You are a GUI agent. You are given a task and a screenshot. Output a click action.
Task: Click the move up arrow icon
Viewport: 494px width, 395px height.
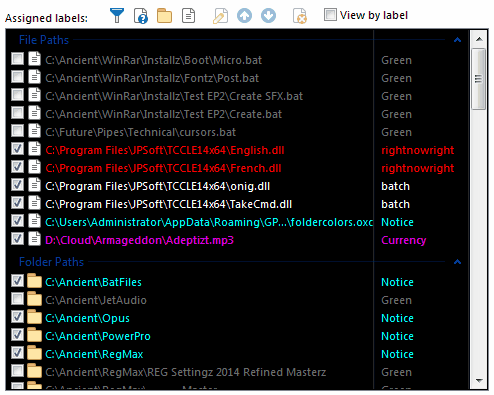244,16
